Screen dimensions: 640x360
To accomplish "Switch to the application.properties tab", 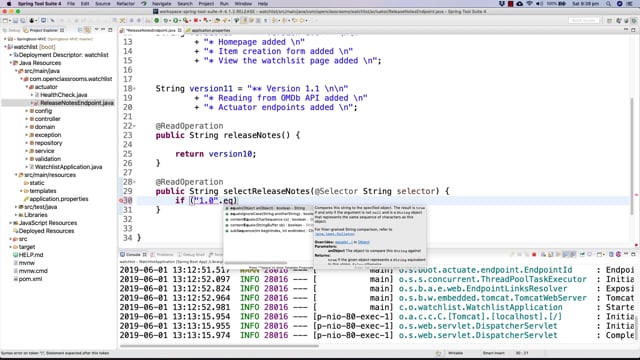I will 208,30.
